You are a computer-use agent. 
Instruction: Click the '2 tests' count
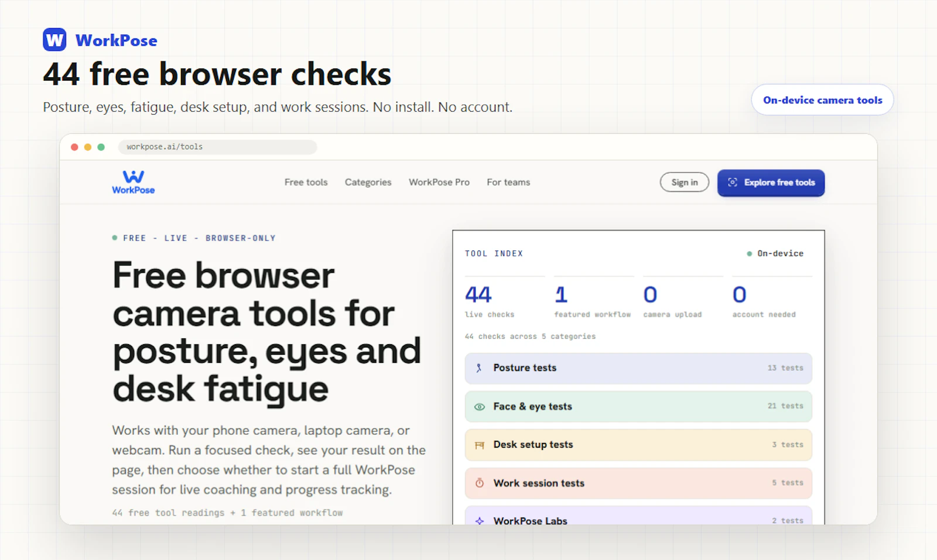pos(788,521)
